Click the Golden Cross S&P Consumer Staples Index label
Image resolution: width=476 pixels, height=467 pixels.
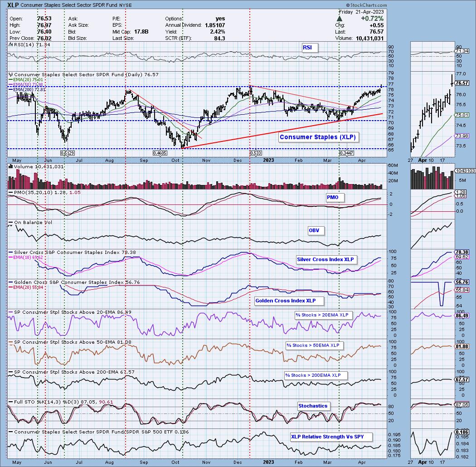(75, 282)
